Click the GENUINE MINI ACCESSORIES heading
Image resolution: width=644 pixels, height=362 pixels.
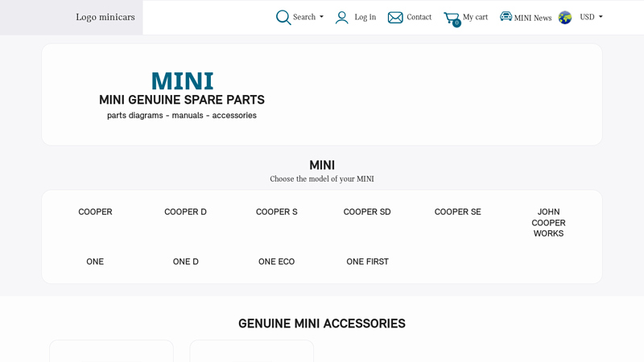pos(322,323)
